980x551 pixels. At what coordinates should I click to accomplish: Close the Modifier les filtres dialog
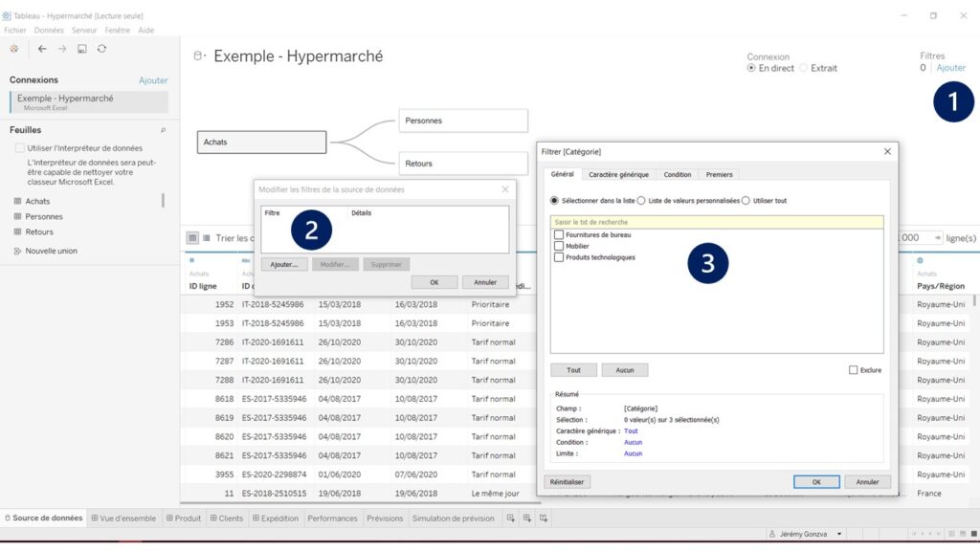click(x=505, y=189)
